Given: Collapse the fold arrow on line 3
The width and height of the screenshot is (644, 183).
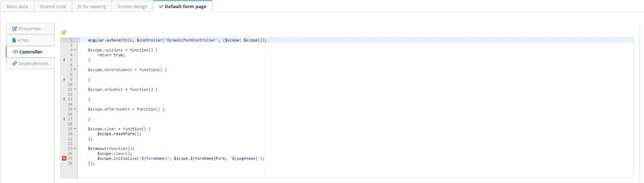Looking at the screenshot, I should tap(75, 50).
